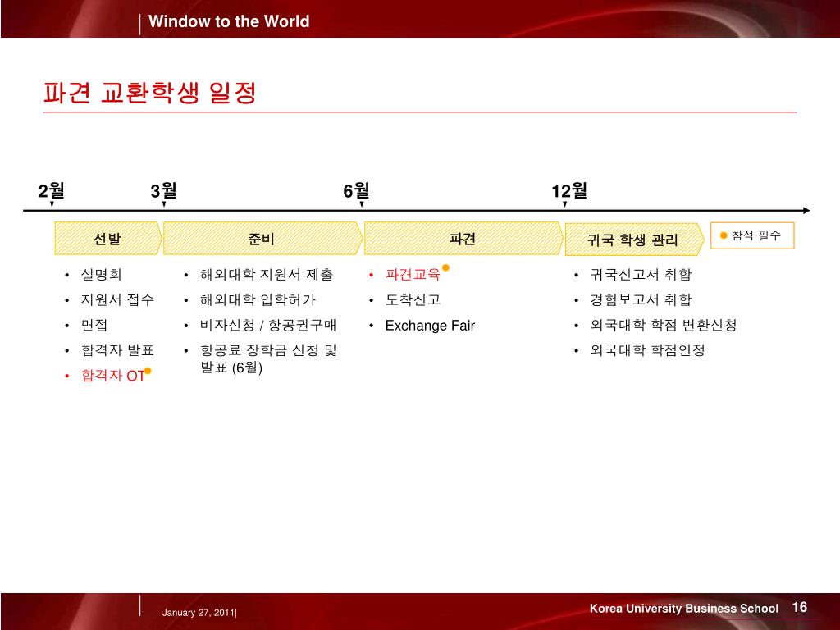
Task: Select the 선발 phase arrow box
Action: 107,239
